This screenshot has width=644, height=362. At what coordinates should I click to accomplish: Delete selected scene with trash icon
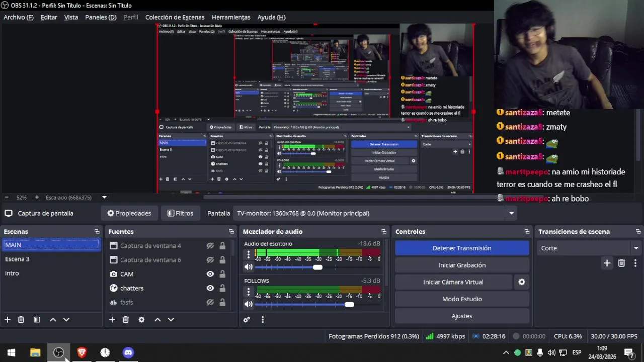[21, 320]
